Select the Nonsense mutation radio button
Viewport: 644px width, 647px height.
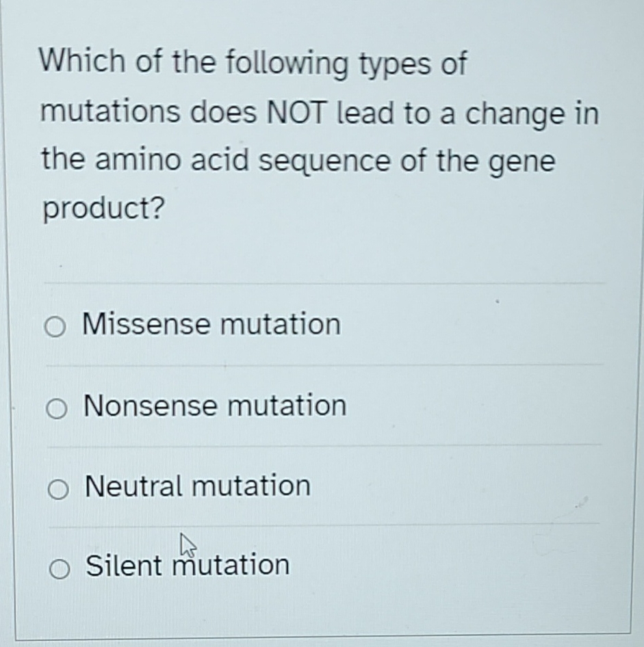point(57,407)
